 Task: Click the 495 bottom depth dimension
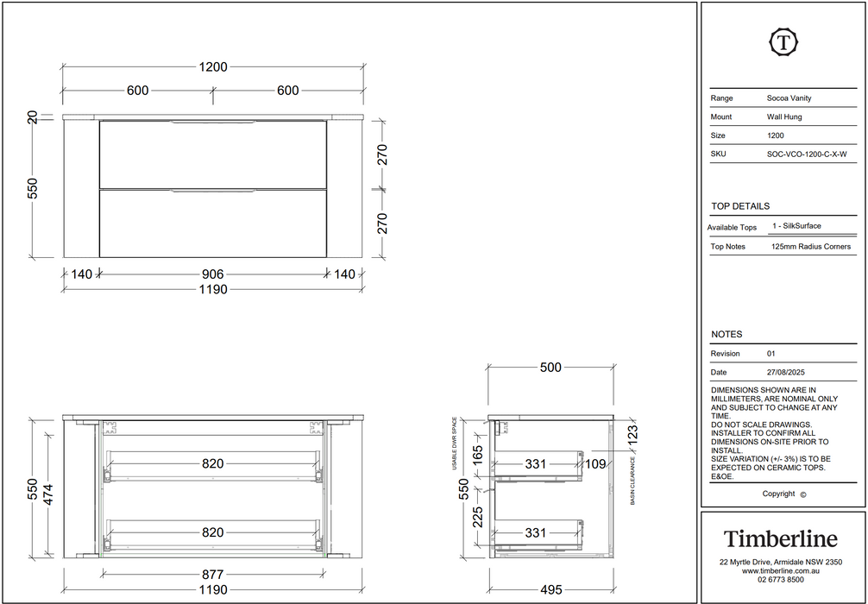(x=550, y=589)
